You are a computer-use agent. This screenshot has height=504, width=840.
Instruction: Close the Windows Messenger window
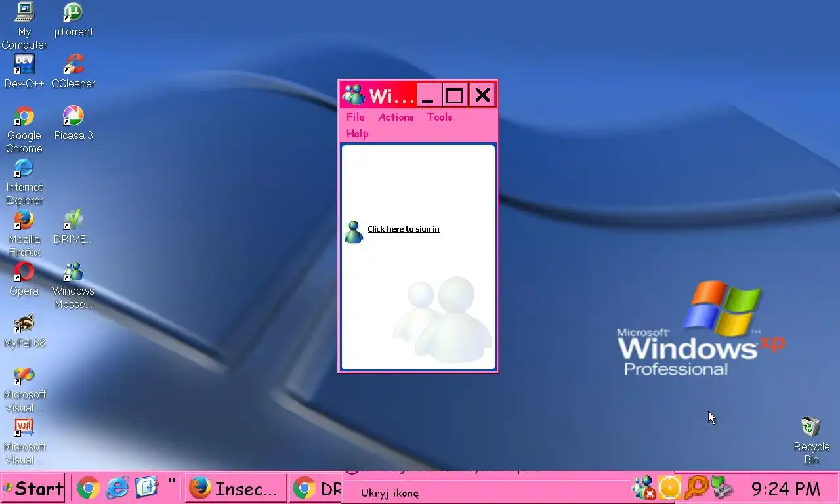pyautogui.click(x=482, y=96)
